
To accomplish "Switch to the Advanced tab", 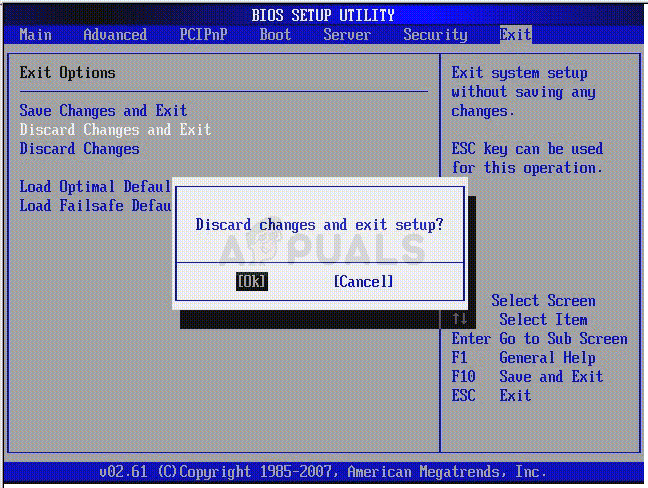I will (x=115, y=35).
